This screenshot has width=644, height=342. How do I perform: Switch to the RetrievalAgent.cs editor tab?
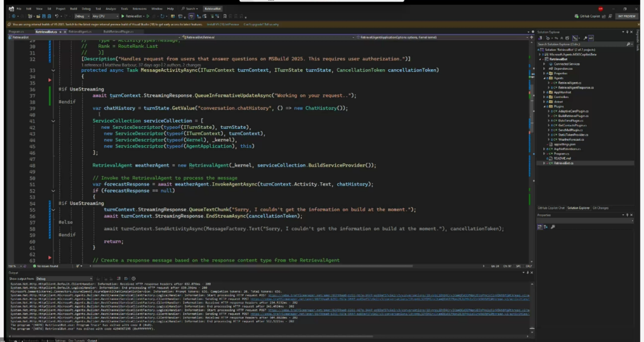pos(80,31)
